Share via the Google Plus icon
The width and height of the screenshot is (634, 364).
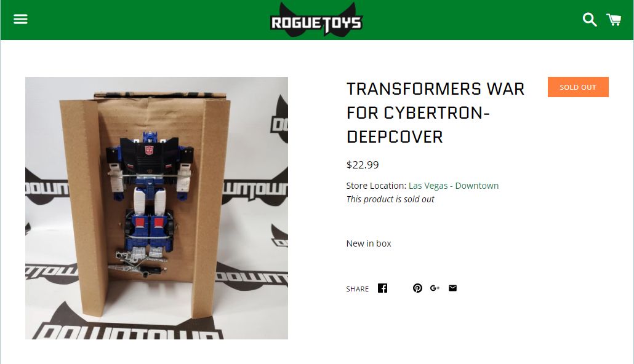[x=435, y=288]
